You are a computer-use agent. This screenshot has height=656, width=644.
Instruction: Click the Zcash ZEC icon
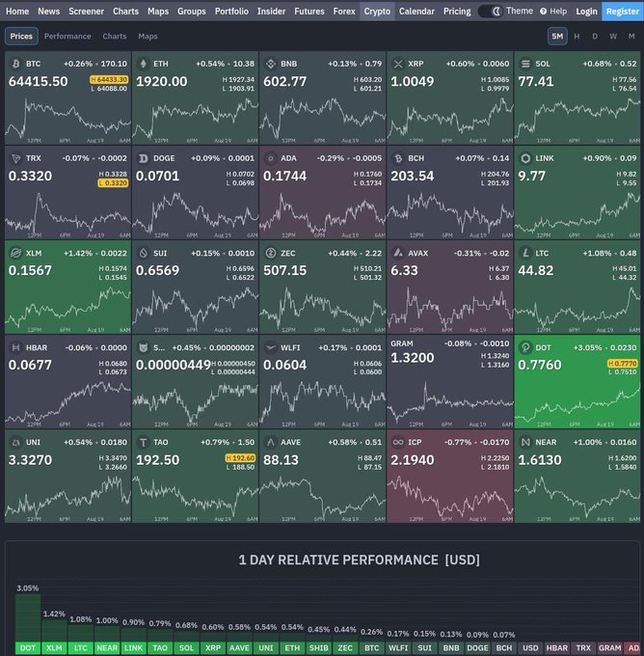click(271, 253)
